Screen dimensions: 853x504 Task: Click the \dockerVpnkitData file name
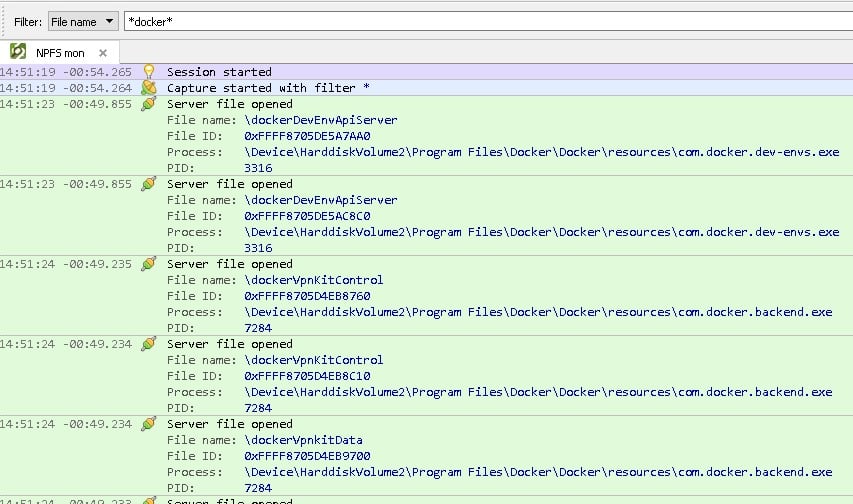pos(303,440)
